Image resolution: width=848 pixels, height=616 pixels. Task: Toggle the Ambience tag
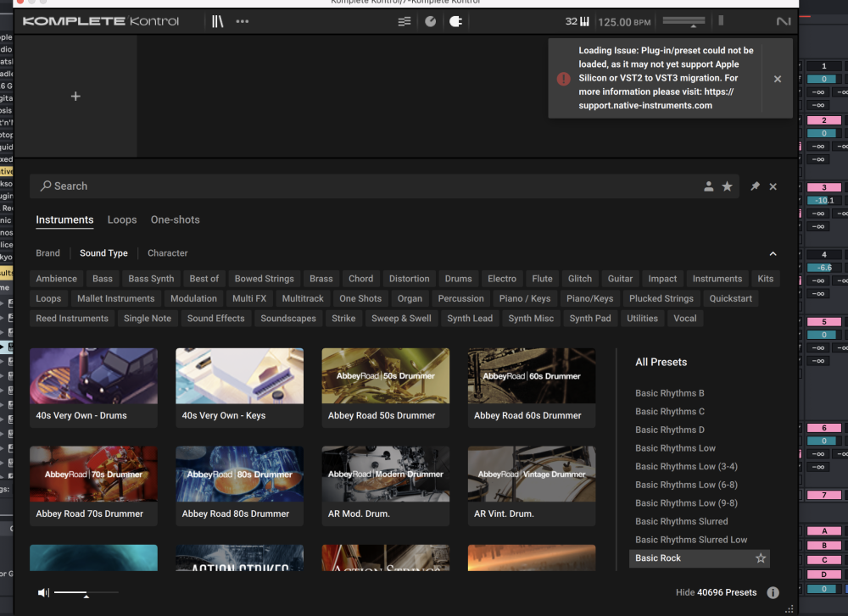(x=56, y=279)
